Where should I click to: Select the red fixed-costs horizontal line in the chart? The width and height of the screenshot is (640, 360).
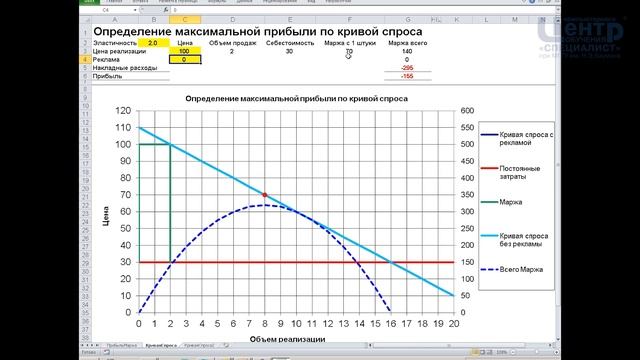click(x=296, y=262)
